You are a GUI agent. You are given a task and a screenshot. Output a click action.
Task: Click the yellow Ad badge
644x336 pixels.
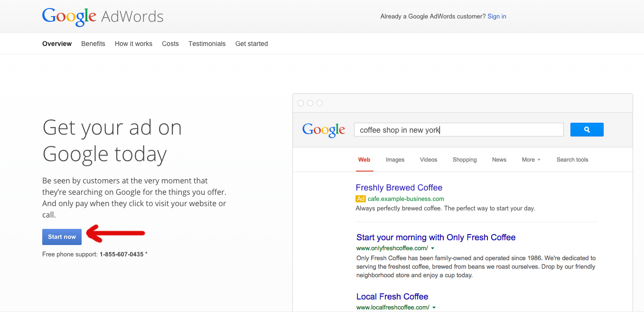coord(360,199)
